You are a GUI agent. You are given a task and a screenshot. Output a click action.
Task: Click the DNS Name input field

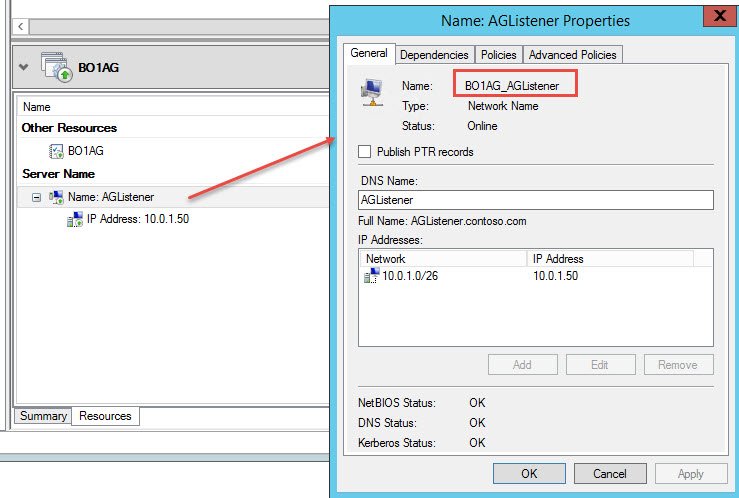536,200
